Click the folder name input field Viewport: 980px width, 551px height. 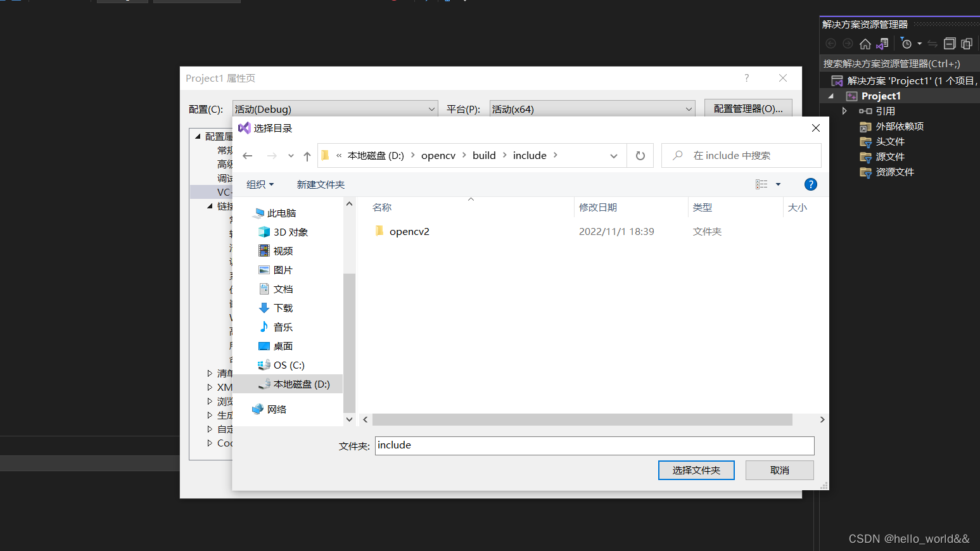click(x=594, y=446)
